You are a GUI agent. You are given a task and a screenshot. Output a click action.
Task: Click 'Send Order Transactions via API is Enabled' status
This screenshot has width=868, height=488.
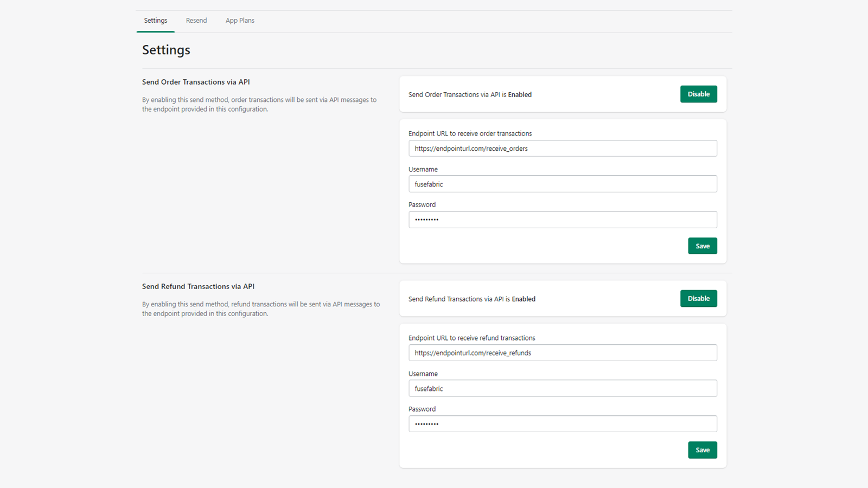[x=470, y=94]
